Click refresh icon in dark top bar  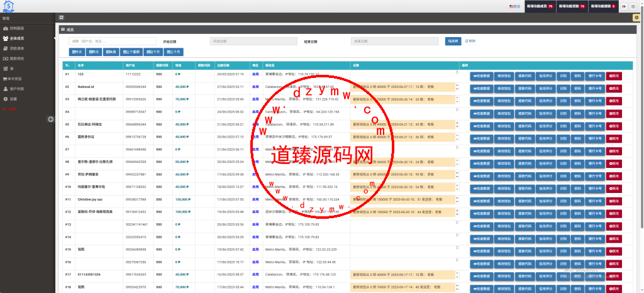(62, 18)
